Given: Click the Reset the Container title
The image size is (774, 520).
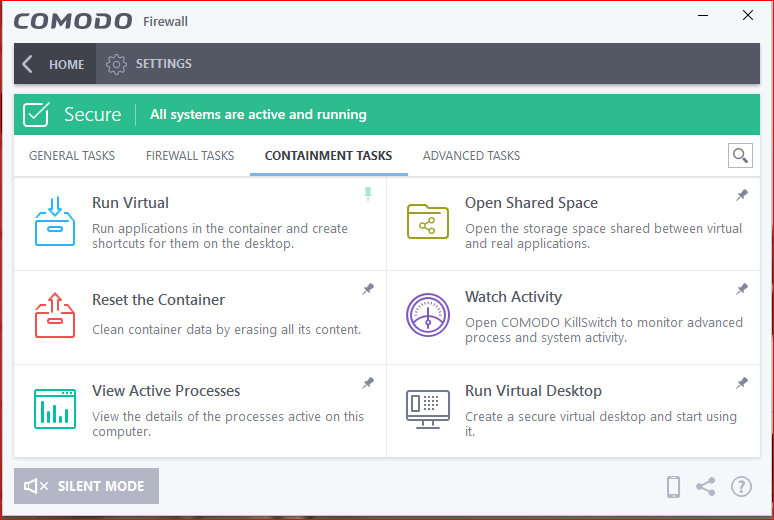Looking at the screenshot, I should click(158, 300).
